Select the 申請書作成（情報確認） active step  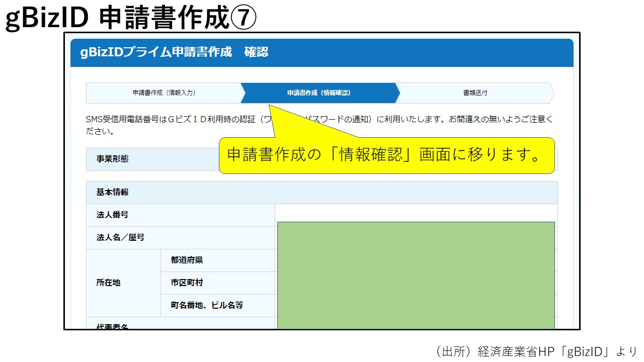pos(319,93)
